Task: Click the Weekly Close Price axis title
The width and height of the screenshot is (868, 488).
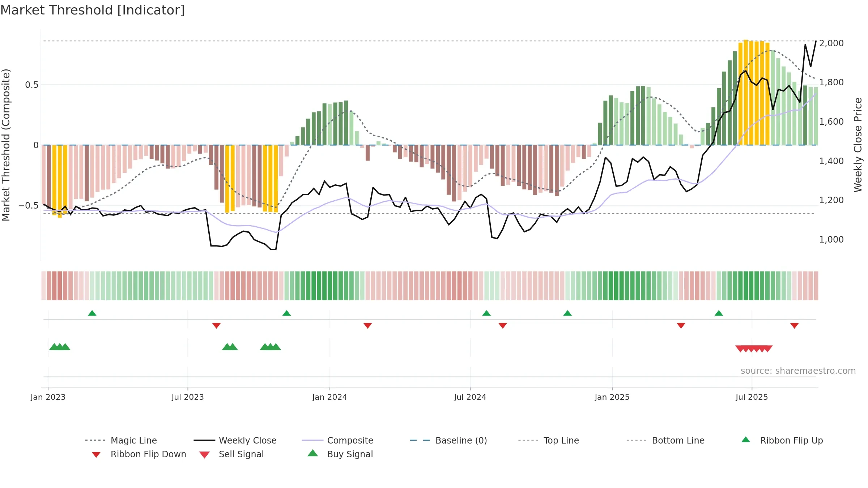Action: click(858, 145)
